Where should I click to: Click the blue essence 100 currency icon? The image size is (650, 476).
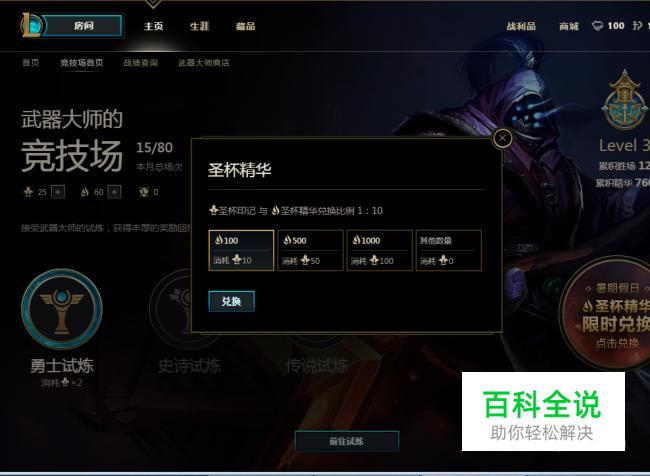coord(597,26)
